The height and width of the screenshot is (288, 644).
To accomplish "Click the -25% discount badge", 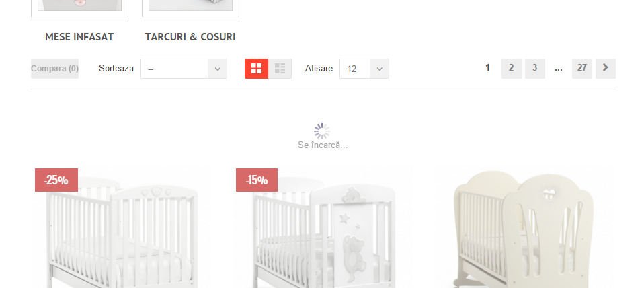I will coord(56,180).
